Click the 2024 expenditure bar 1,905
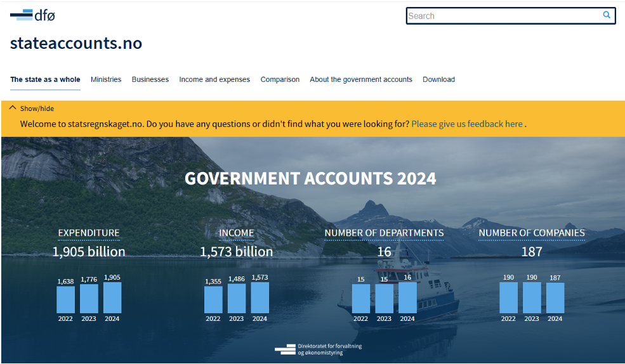 [x=112, y=297]
